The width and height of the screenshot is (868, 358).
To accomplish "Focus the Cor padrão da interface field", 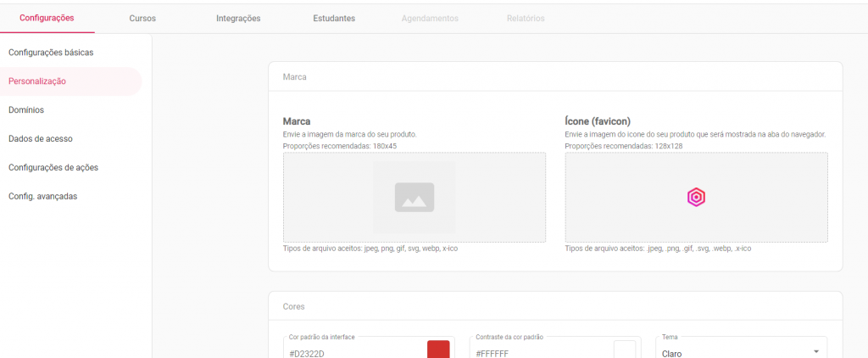I will [x=352, y=352].
